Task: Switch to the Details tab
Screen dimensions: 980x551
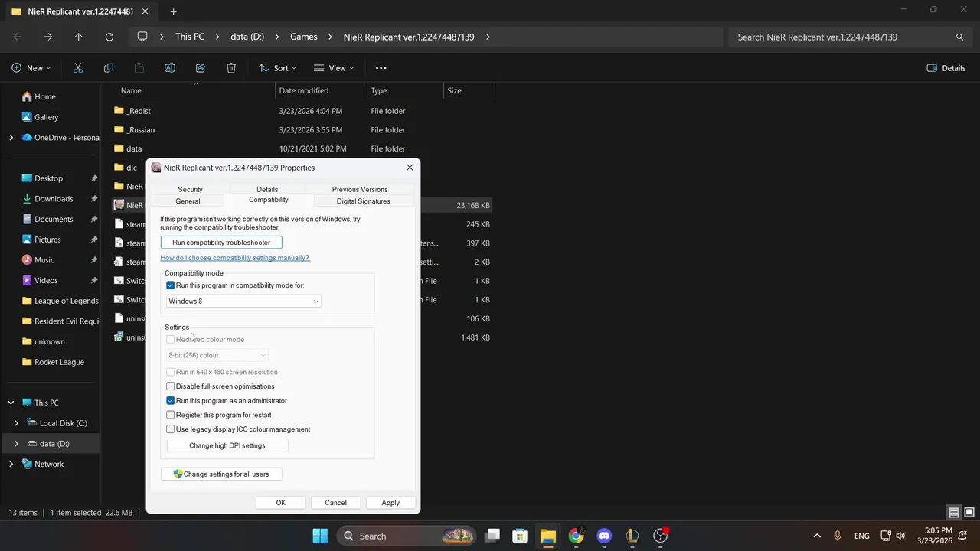Action: click(267, 189)
